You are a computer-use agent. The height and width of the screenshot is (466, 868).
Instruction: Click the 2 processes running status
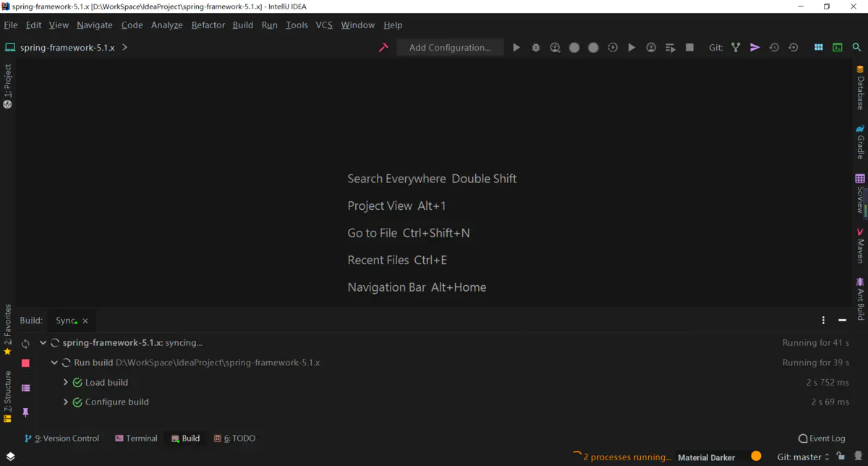tap(627, 457)
